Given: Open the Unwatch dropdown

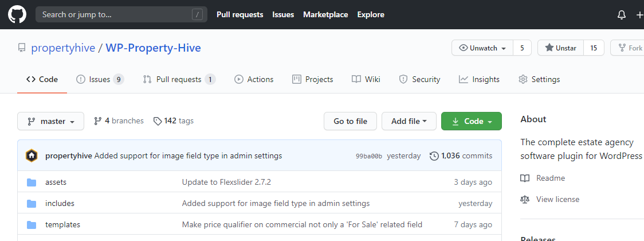Looking at the screenshot, I should [x=482, y=48].
